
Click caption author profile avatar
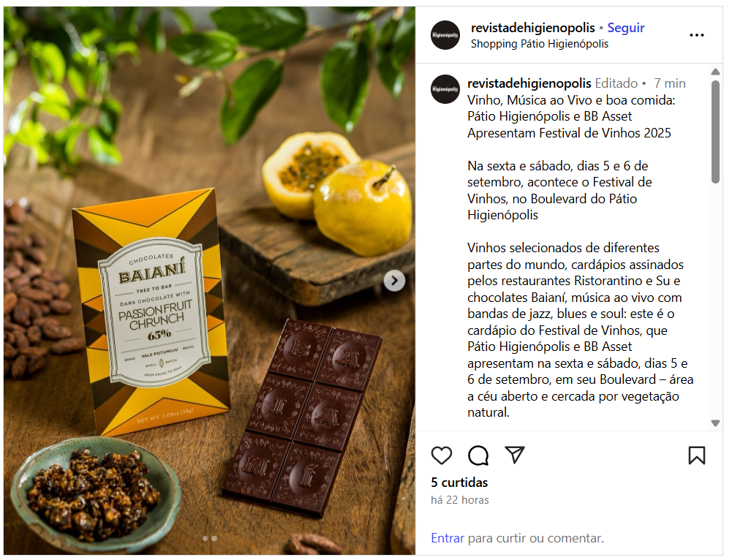[445, 89]
